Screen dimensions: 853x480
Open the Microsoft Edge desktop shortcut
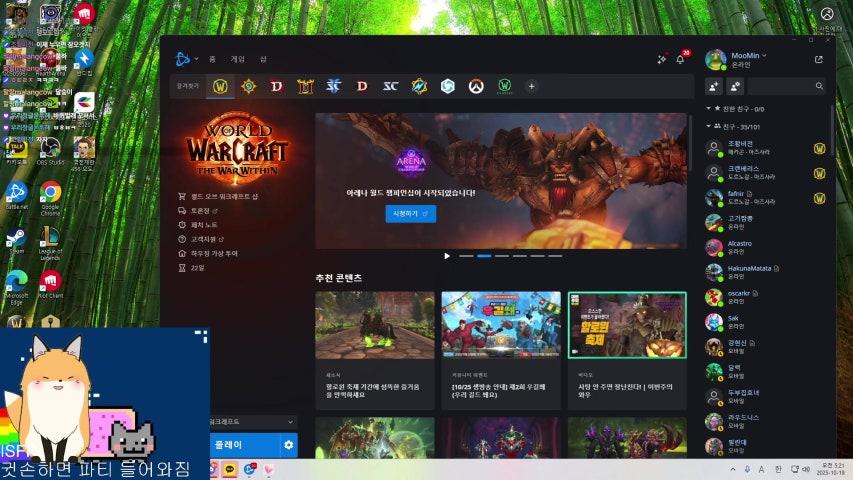point(16,287)
